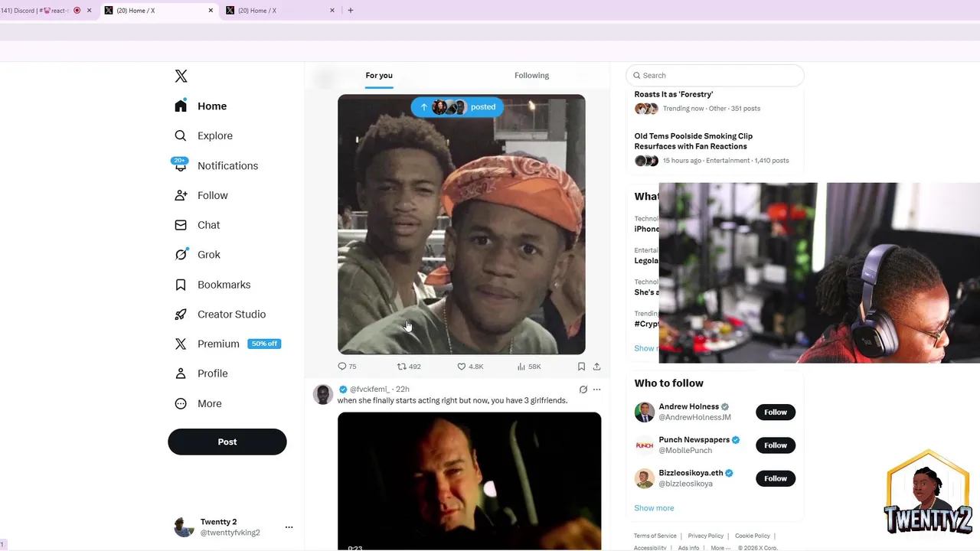
Task: Open Bizzleosikoya.eth profile avatar
Action: [645, 478]
